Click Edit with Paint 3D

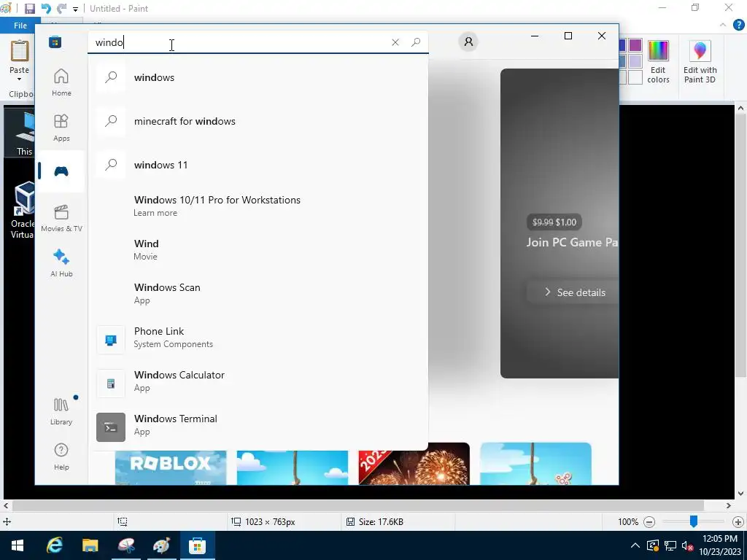pos(700,62)
